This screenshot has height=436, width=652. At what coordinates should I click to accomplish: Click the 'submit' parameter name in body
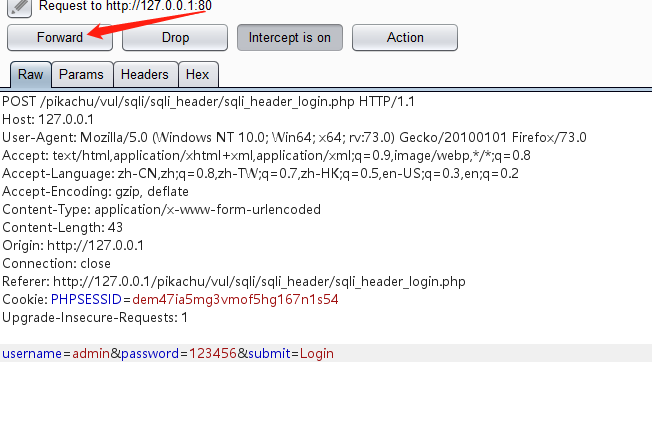click(269, 354)
